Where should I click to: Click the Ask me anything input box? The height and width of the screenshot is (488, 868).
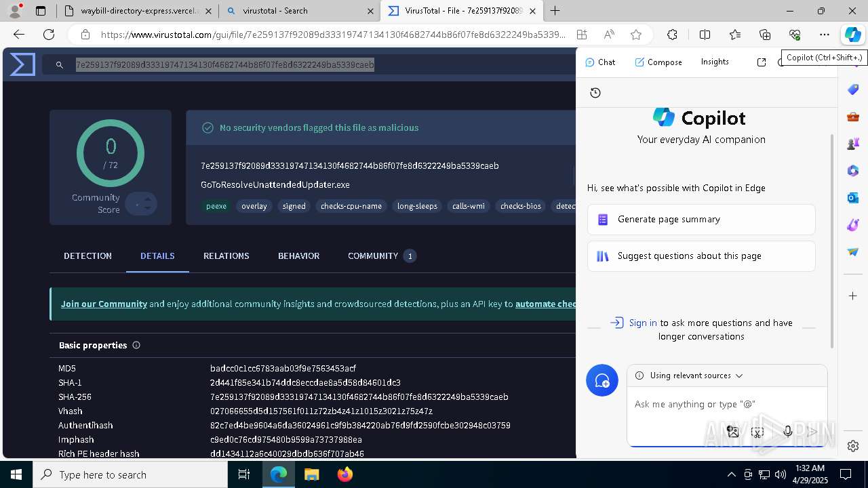(727, 404)
